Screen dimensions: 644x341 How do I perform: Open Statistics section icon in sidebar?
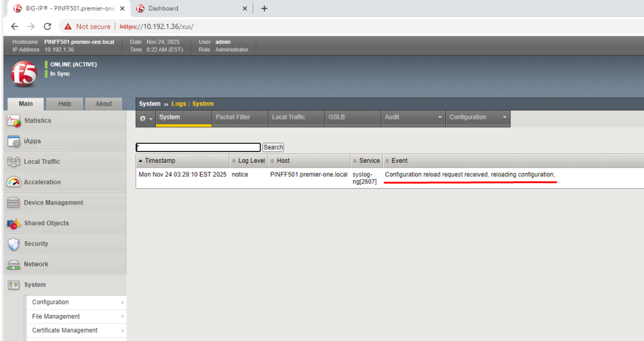(x=13, y=121)
